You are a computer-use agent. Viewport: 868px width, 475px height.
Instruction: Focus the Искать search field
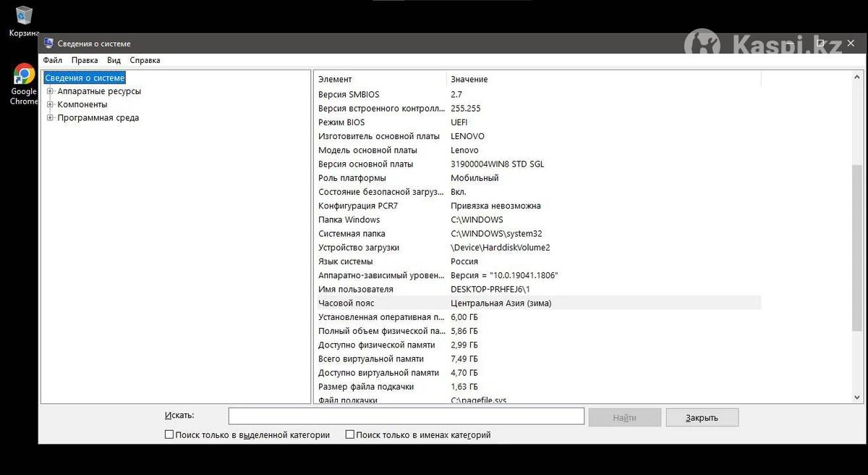(x=407, y=416)
